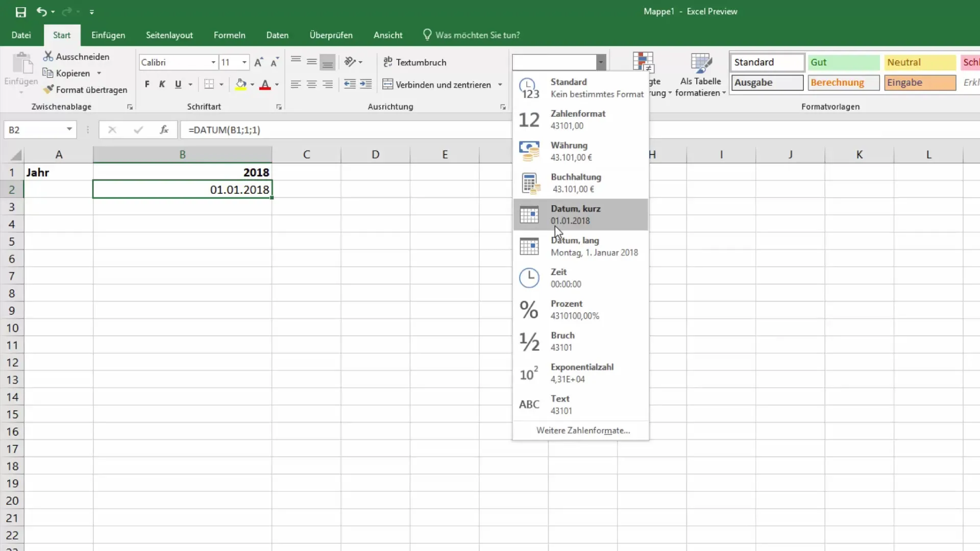
Task: Open the fill color dropdown arrow
Action: click(x=252, y=85)
